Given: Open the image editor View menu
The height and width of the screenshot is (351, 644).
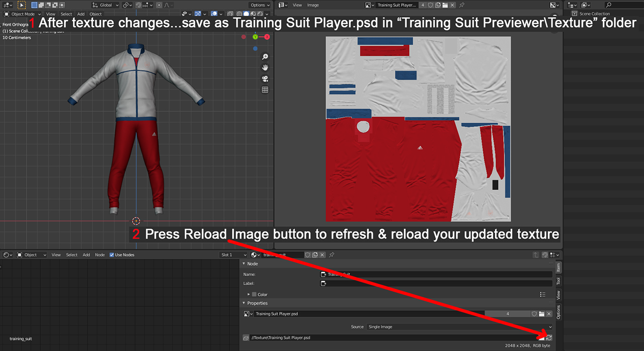Looking at the screenshot, I should coord(297,5).
